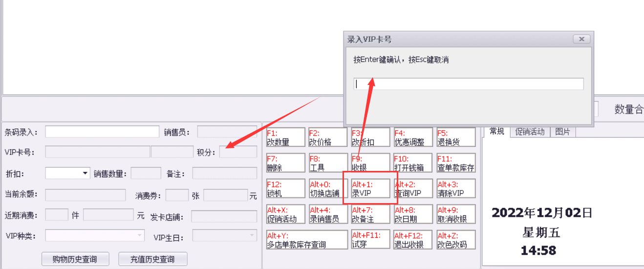Click F11 查单款库存 button
Image resolution: width=644 pixels, height=269 pixels.
pyautogui.click(x=456, y=163)
